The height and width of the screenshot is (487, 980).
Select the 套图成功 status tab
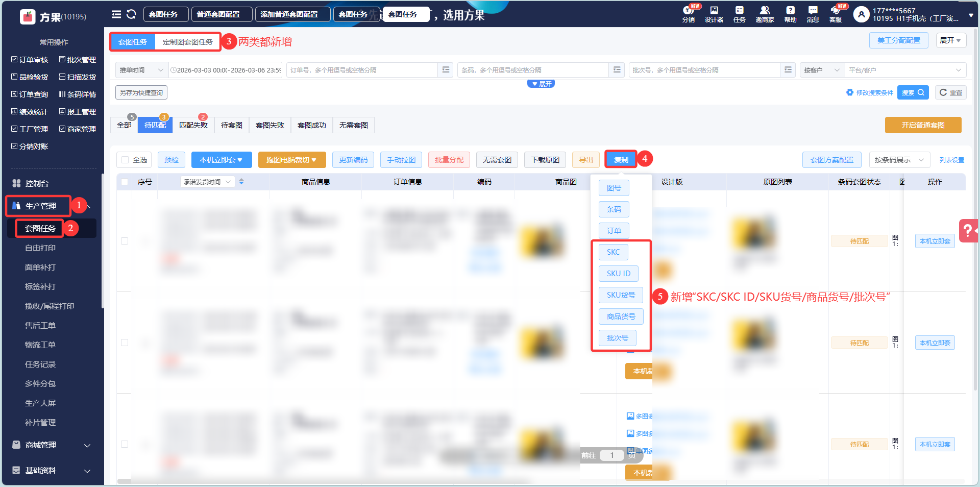(x=312, y=125)
